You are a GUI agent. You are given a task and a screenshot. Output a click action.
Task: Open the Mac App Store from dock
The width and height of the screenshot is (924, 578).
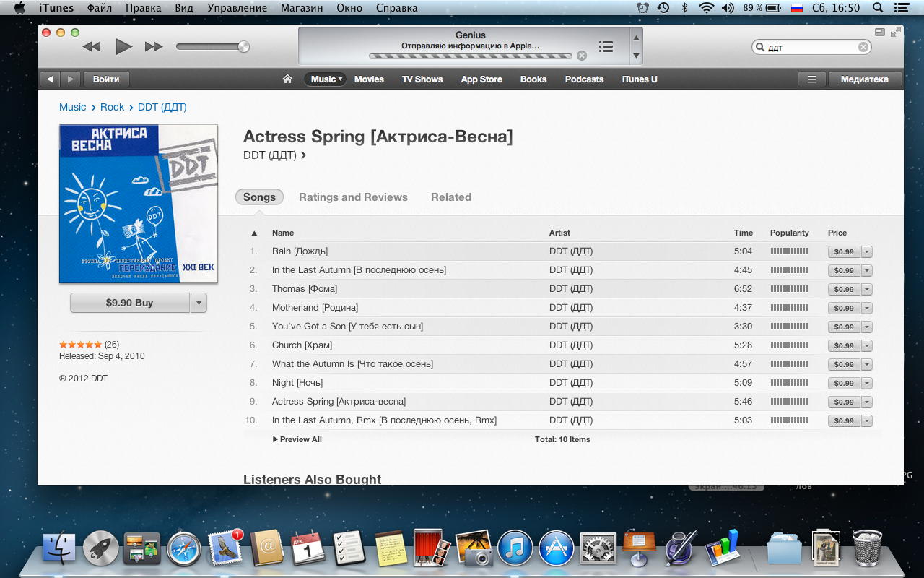[556, 548]
